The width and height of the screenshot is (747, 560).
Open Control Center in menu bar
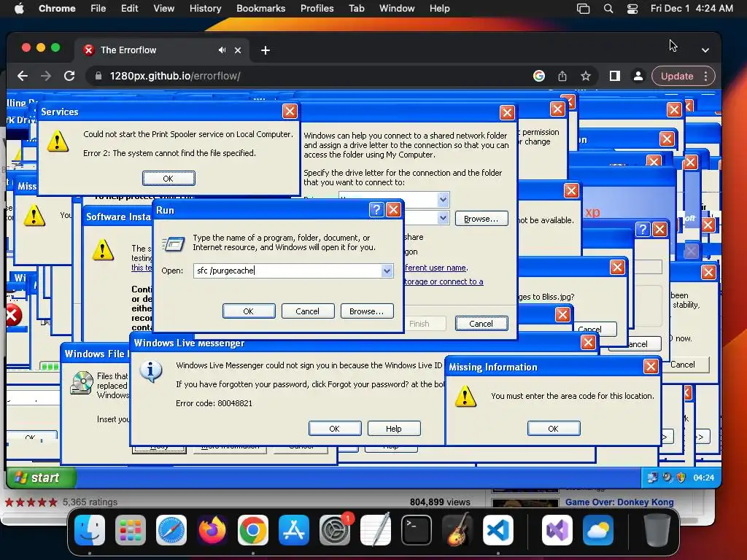(632, 9)
